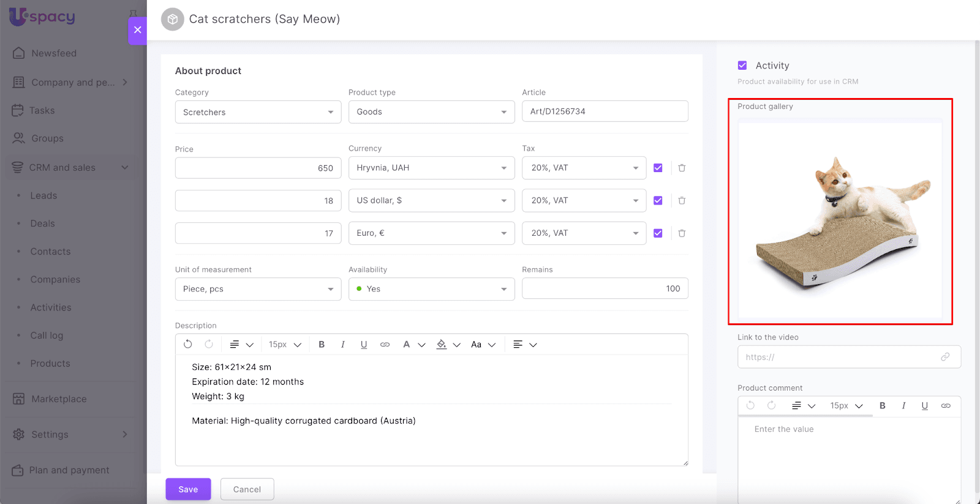980x504 pixels.
Task: Close the product panel with X
Action: (137, 29)
